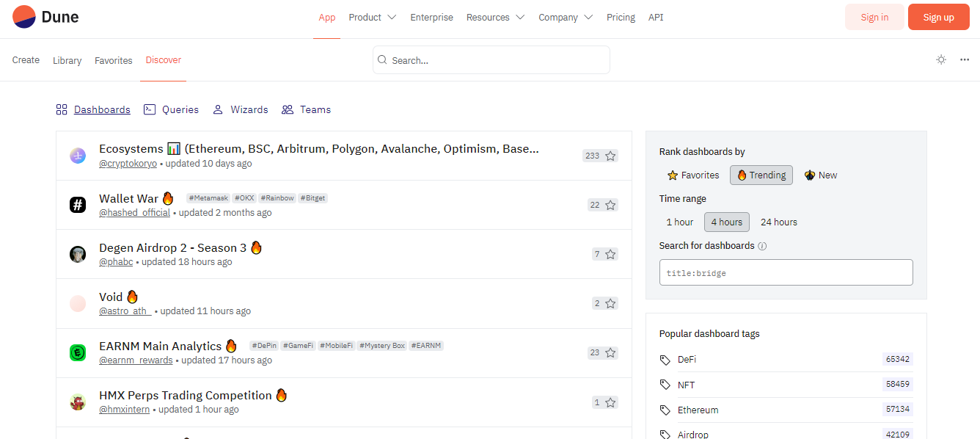Click the Queries terminal icon
Screen dimensions: 980x439
click(150, 109)
